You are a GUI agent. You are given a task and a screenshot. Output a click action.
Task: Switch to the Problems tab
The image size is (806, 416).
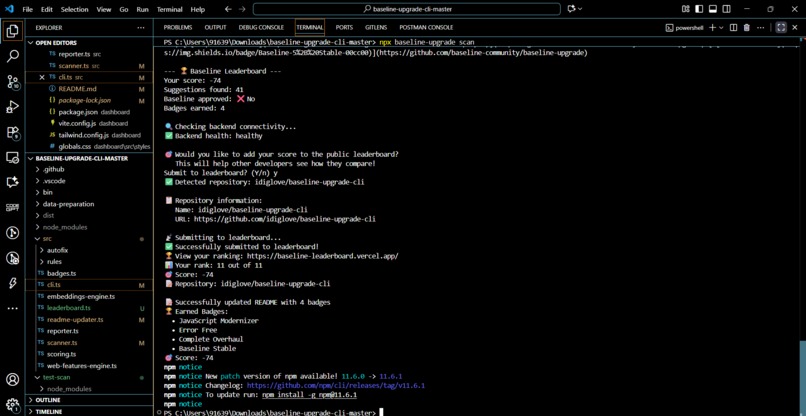pos(177,28)
